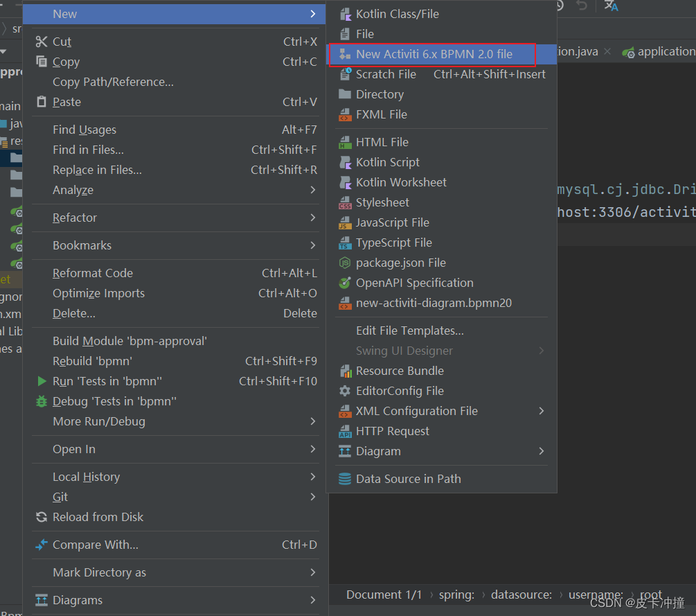The image size is (696, 616).
Task: Expand the Open In submenu arrow
Action: coord(313,449)
